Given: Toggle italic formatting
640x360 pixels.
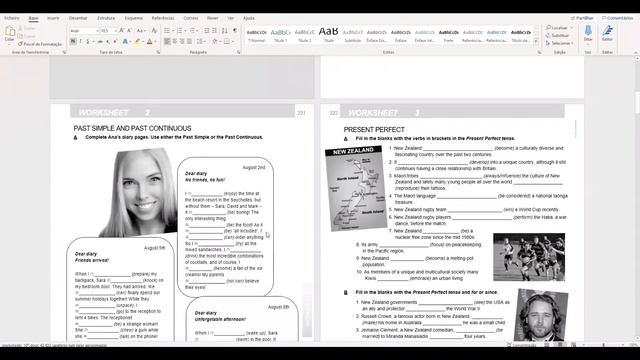Looking at the screenshot, I should 80,41.
